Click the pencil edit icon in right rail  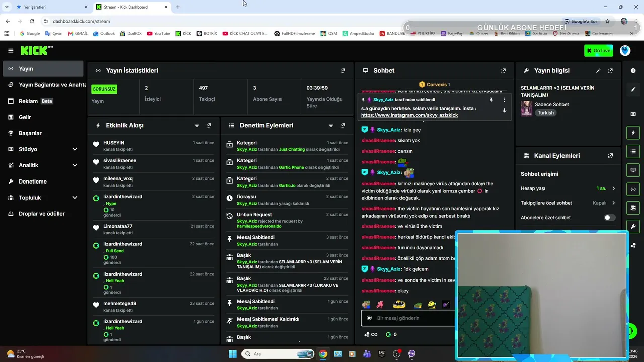click(x=633, y=89)
